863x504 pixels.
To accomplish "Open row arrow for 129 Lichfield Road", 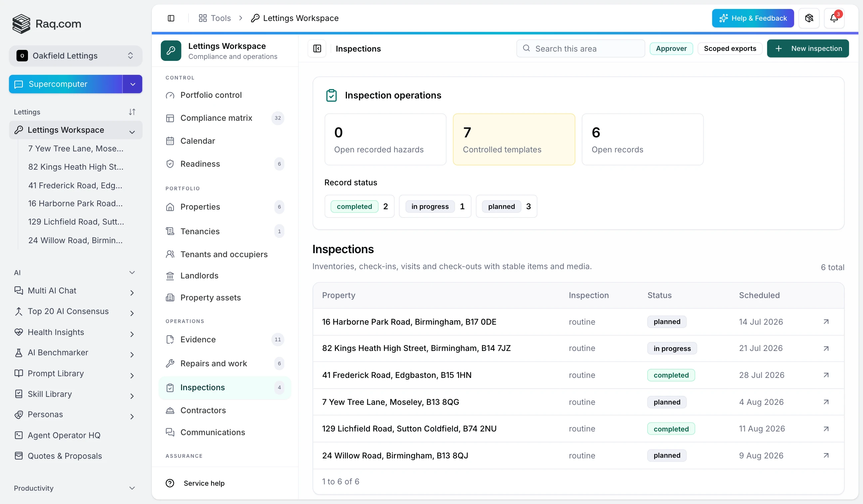I will (x=826, y=429).
